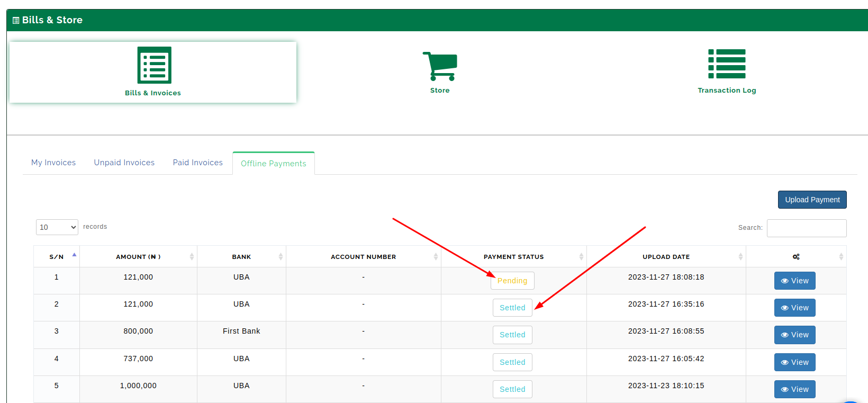Click into the Search input field
The width and height of the screenshot is (868, 403).
click(807, 228)
